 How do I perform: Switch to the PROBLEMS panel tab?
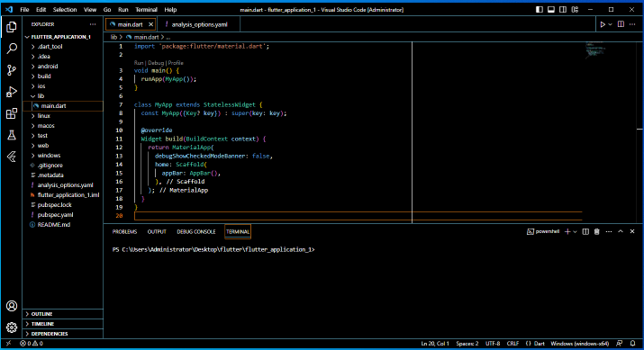tap(124, 232)
